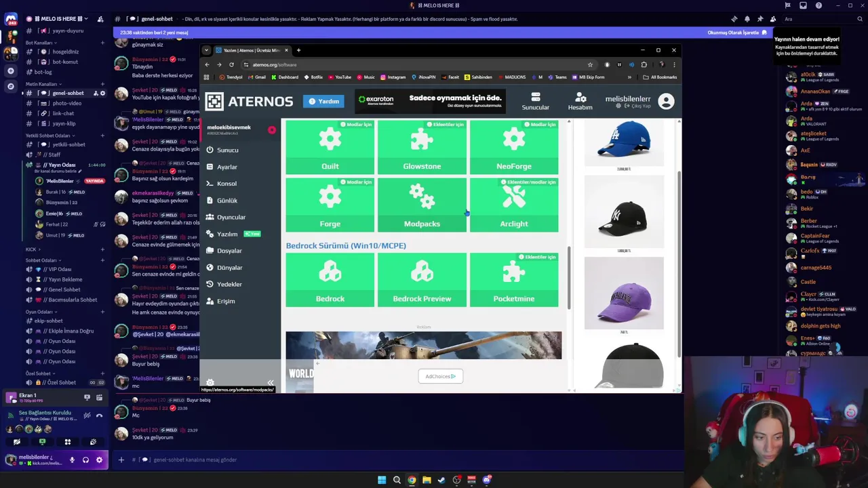Open Discord user settings gear

click(x=99, y=460)
